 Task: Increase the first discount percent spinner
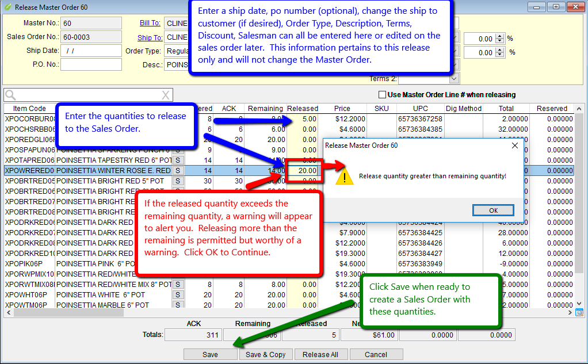pos(499,36)
